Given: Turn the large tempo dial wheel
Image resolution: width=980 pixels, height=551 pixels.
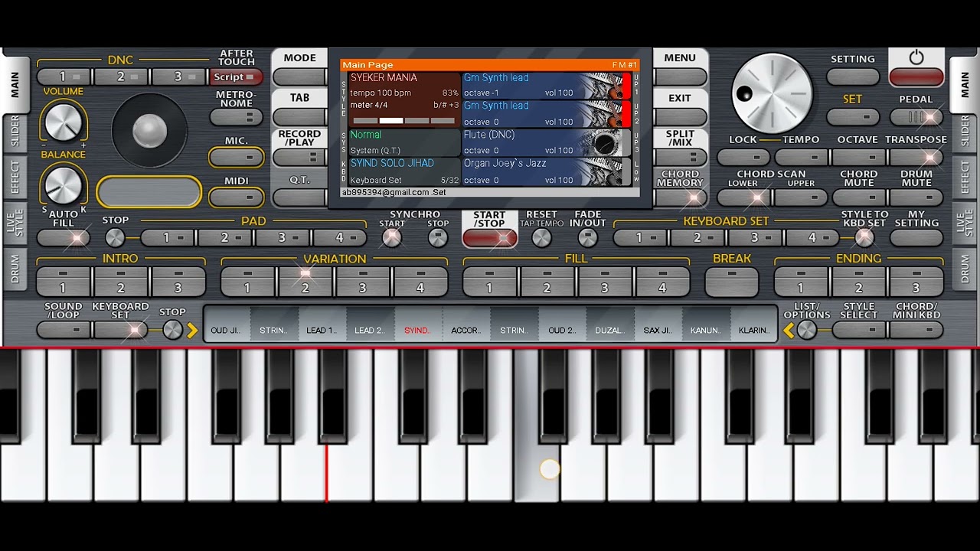Looking at the screenshot, I should click(772, 93).
